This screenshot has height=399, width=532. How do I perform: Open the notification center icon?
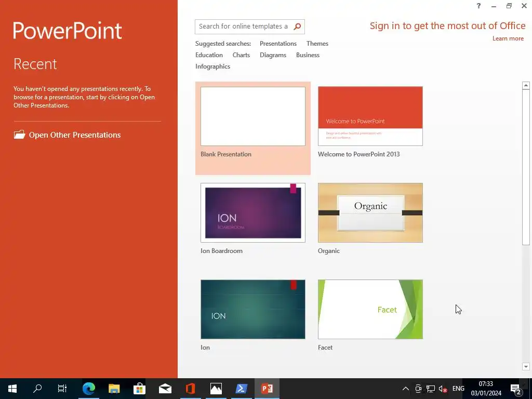[x=515, y=389]
